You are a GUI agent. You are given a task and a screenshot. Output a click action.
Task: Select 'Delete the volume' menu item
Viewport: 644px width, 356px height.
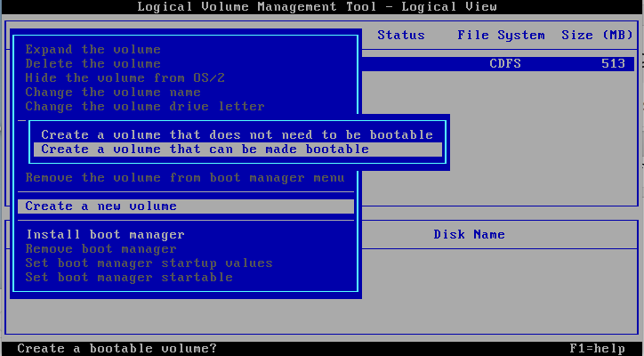point(93,64)
